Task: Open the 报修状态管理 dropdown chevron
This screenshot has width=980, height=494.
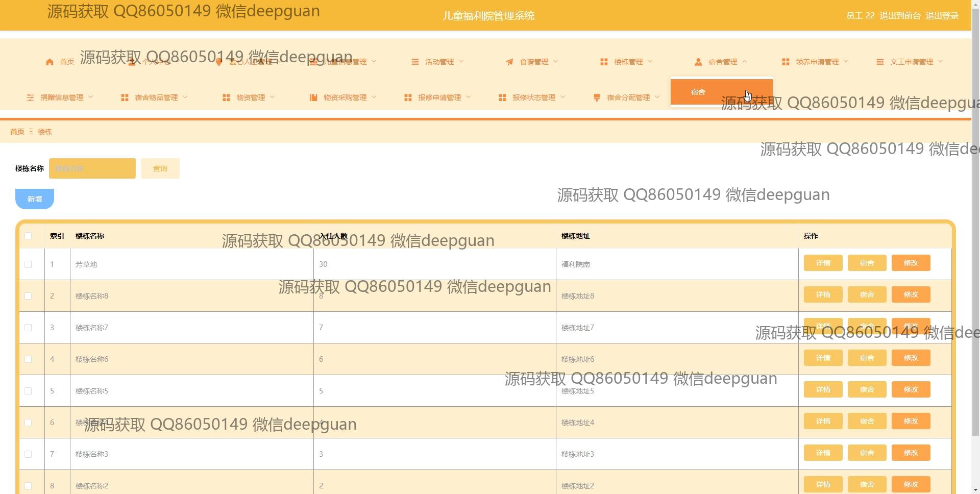Action: point(563,97)
